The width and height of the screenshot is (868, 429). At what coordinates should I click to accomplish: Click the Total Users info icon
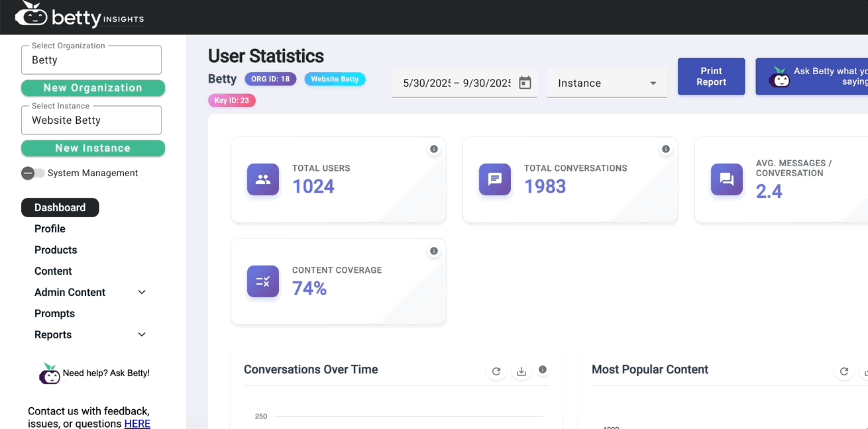434,149
